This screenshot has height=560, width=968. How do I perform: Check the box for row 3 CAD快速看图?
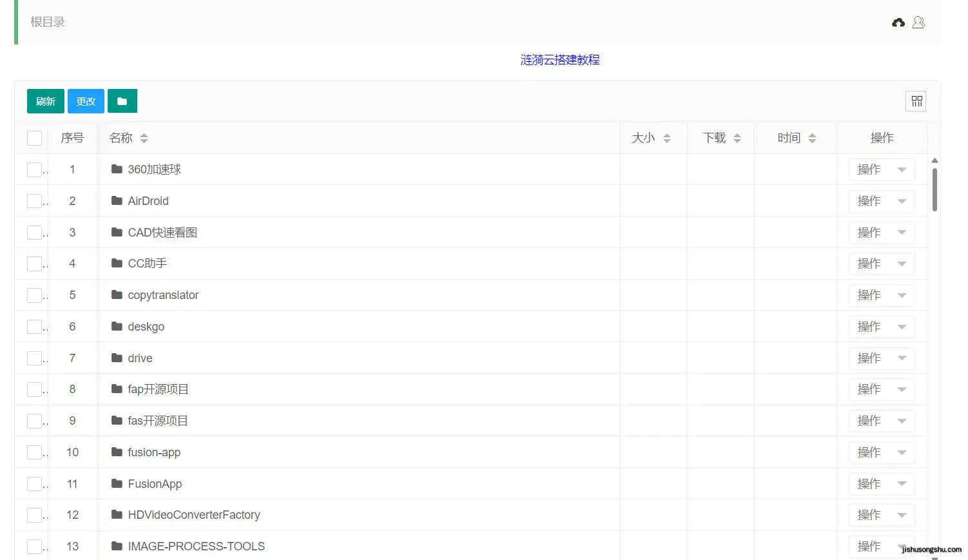35,232
